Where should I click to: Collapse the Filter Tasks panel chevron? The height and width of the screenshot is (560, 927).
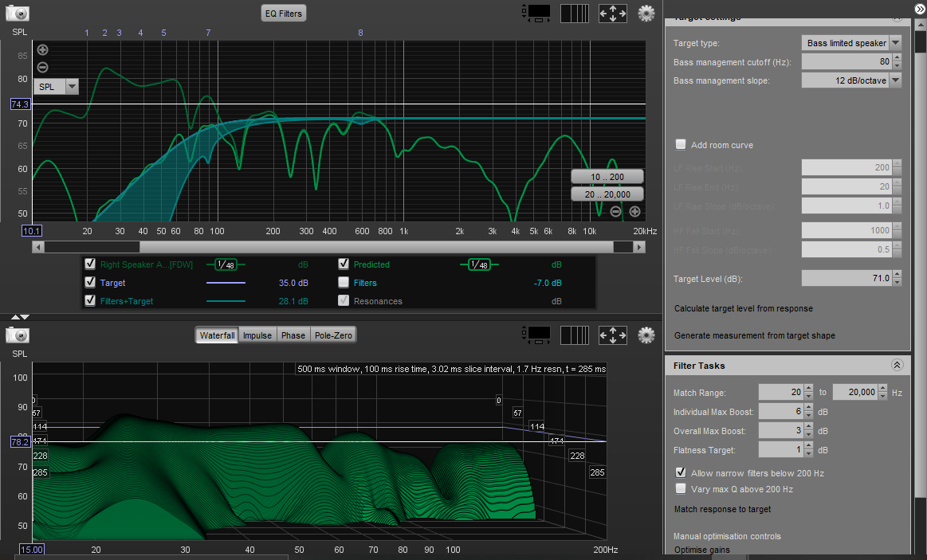[897, 366]
